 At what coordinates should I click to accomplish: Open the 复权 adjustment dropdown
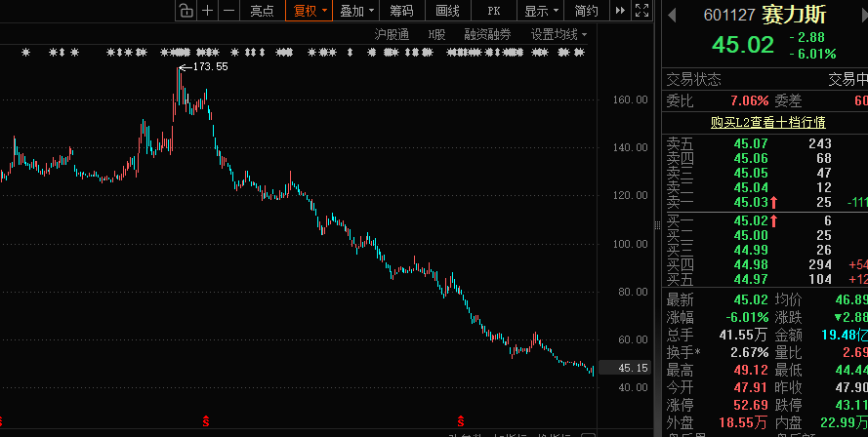(310, 11)
